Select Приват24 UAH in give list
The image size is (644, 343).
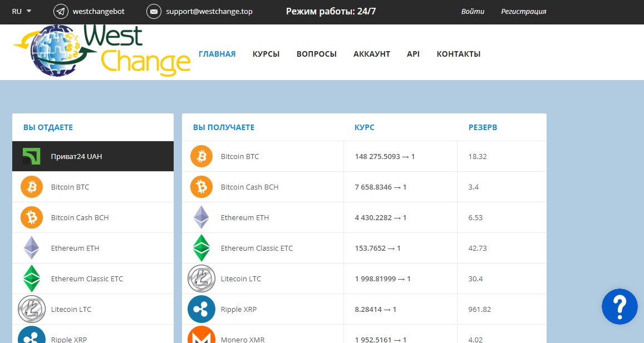coord(93,156)
